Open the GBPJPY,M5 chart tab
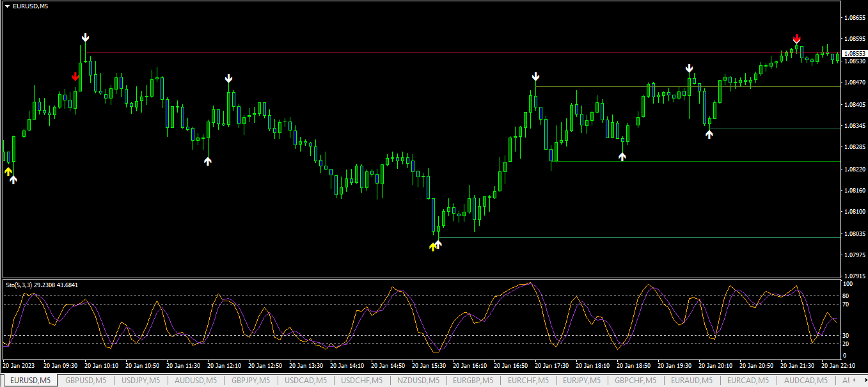Viewport: 868px width, 387px height. tap(251, 381)
